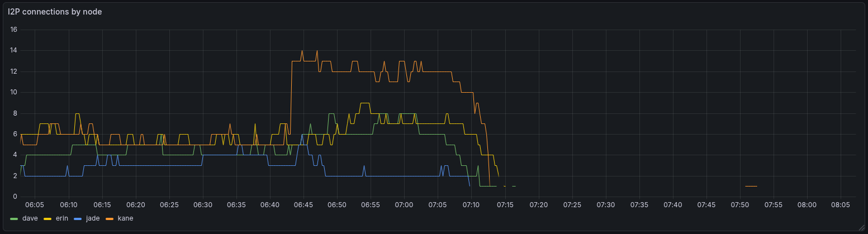The width and height of the screenshot is (868, 234).
Task: Click dave's green peak at 8 near 06:49
Action: pyautogui.click(x=331, y=114)
